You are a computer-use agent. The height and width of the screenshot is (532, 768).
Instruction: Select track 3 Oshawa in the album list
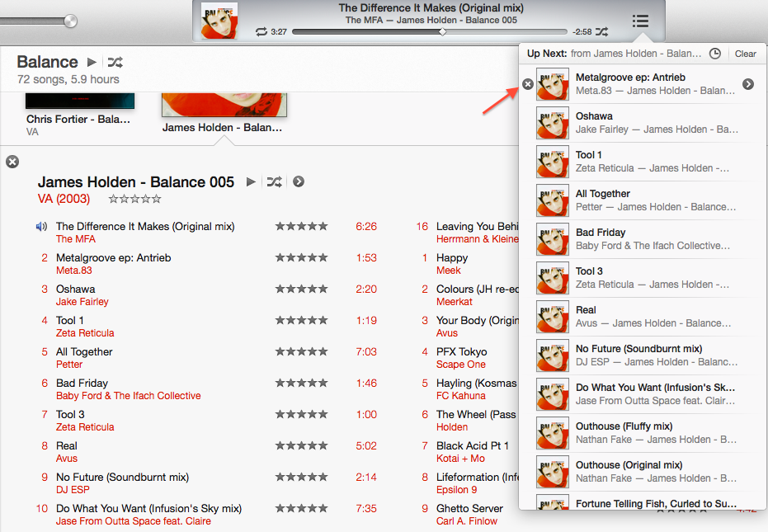coord(75,289)
